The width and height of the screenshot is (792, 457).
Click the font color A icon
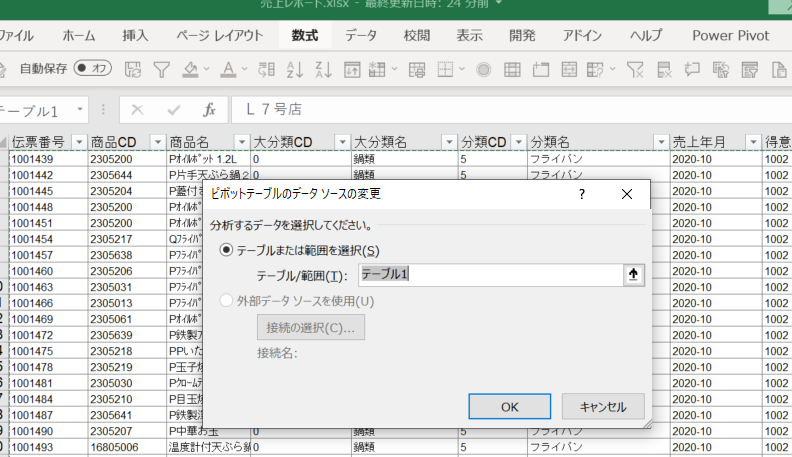coord(228,69)
